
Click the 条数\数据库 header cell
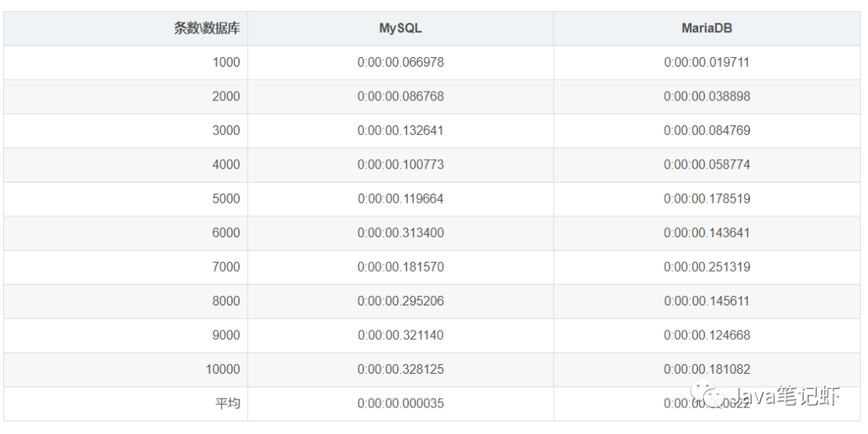click(207, 28)
